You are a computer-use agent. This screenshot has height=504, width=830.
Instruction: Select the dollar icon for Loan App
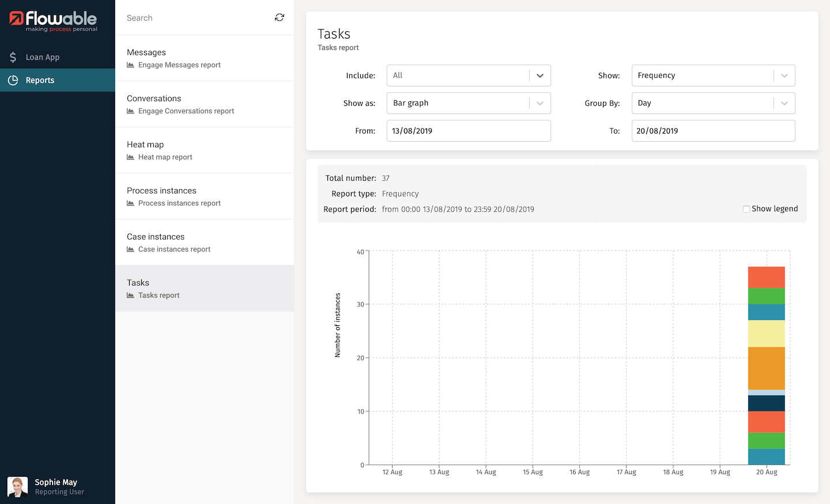[13, 57]
